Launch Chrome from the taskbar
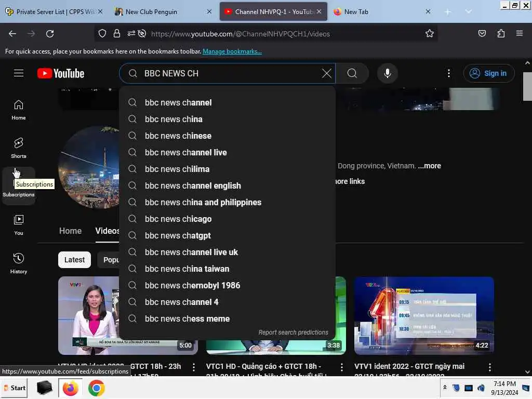Screen dimensions: 532x399 click(96, 388)
